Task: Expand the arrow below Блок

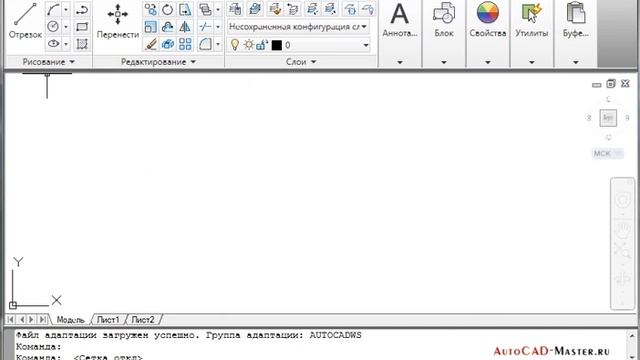Action: [x=444, y=62]
